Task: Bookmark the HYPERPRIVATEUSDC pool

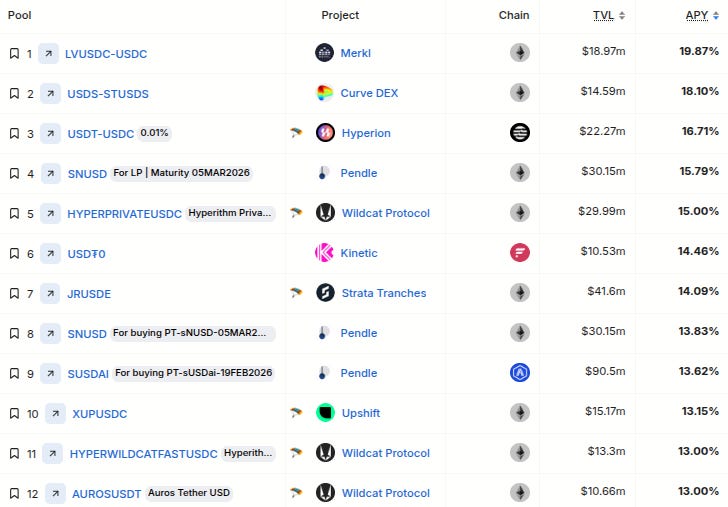Action: (14, 214)
